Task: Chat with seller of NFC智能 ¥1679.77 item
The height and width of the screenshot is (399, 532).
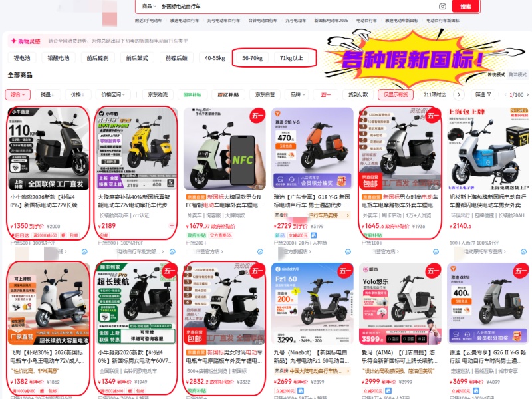Action: pos(260,252)
